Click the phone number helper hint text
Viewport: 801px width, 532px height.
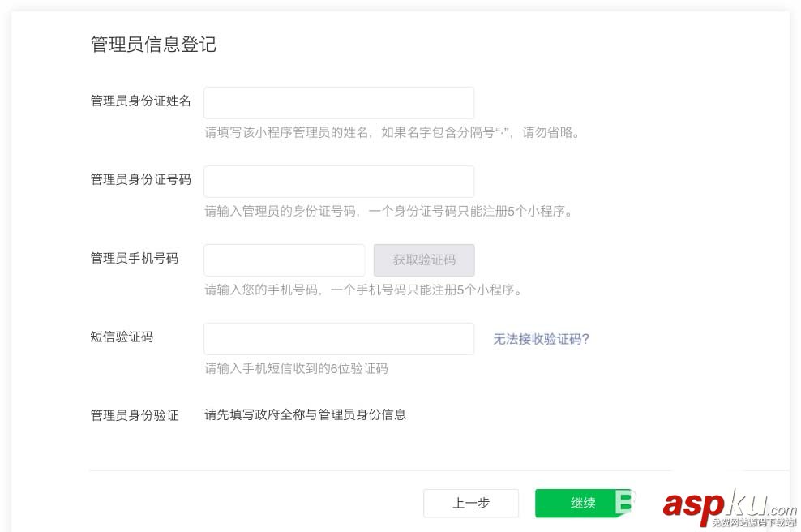363,290
